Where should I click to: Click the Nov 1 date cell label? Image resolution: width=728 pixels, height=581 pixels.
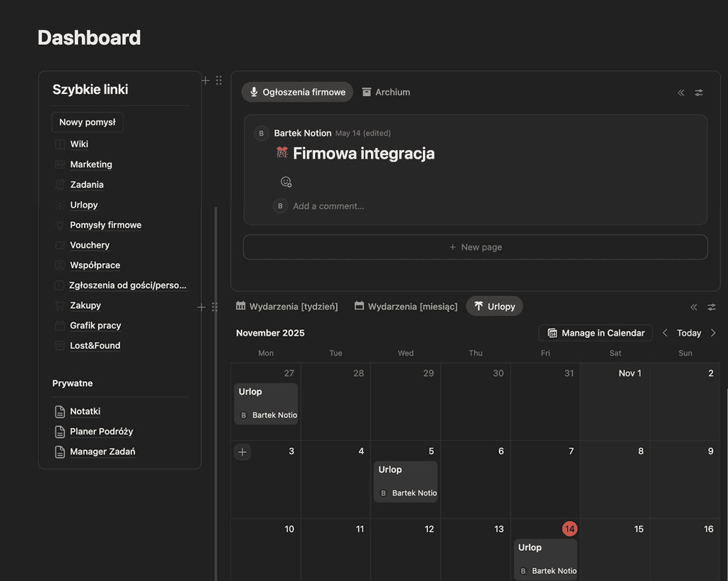click(630, 373)
